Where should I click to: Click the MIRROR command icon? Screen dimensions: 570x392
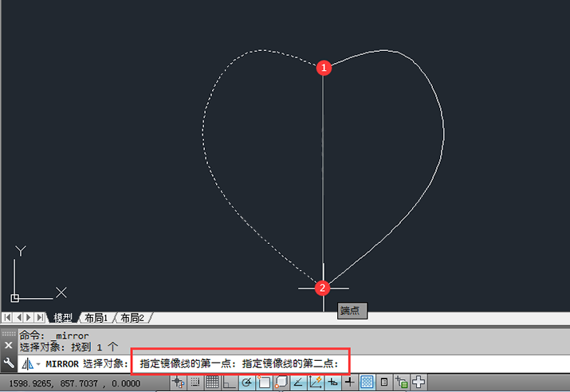pyautogui.click(x=28, y=363)
